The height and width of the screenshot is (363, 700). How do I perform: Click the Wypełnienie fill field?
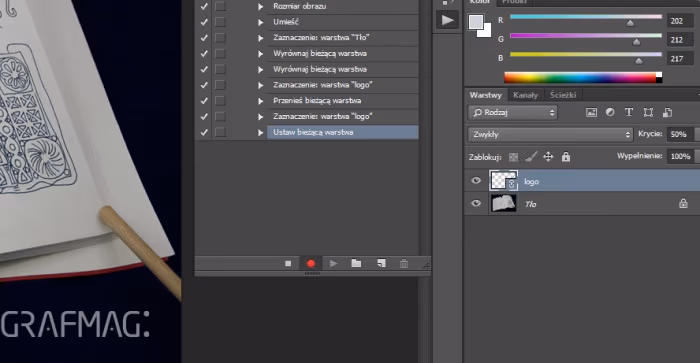point(680,156)
